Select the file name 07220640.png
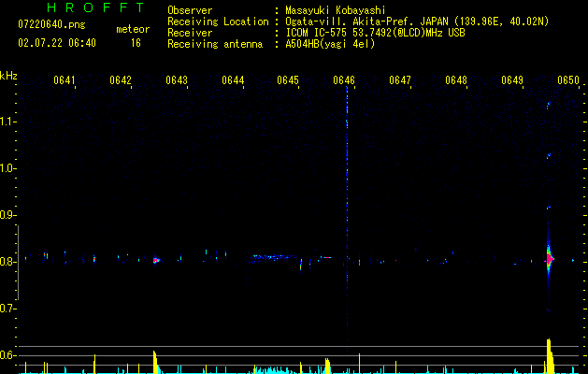This screenshot has width=588, height=374. [51, 25]
